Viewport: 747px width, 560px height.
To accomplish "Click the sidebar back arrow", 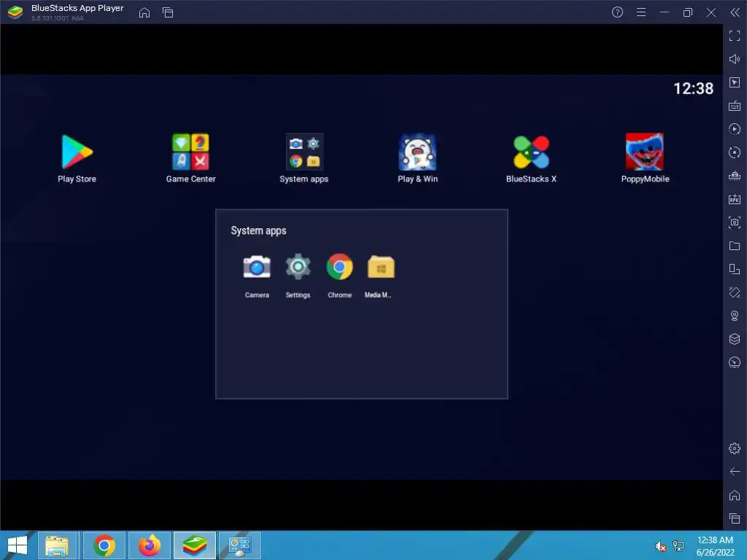I will tap(735, 472).
